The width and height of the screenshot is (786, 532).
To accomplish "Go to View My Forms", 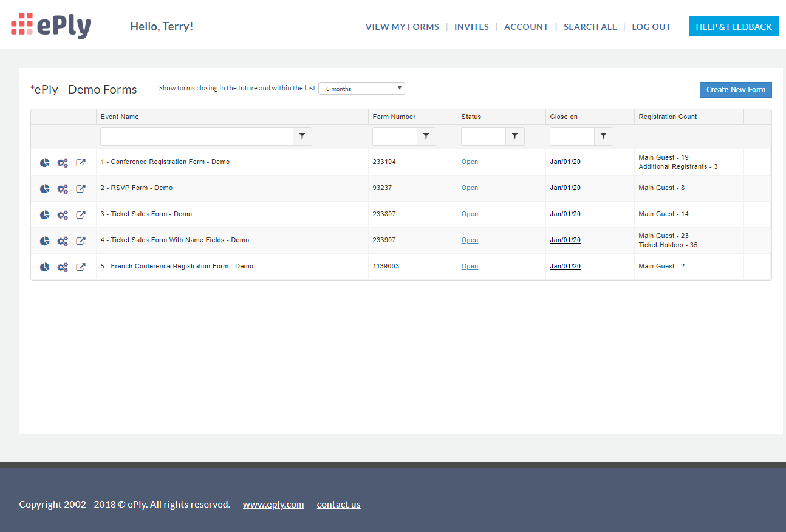I will pyautogui.click(x=402, y=27).
